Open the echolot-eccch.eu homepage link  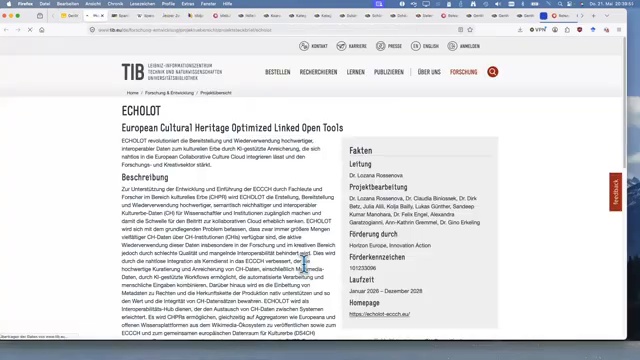380,314
